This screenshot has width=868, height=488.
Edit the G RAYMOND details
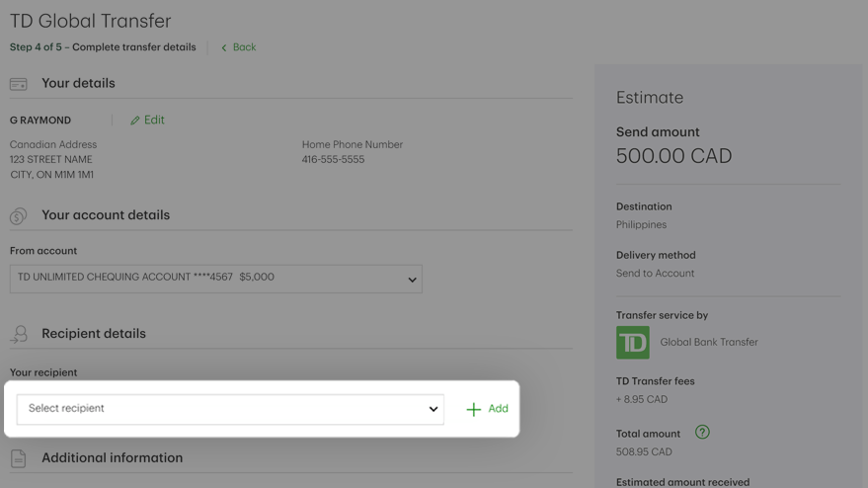147,121
